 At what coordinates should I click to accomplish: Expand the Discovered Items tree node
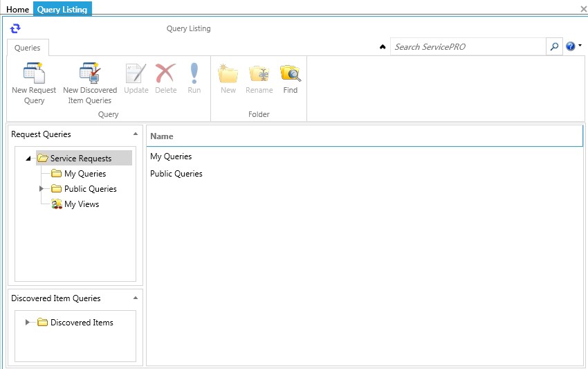(x=27, y=322)
